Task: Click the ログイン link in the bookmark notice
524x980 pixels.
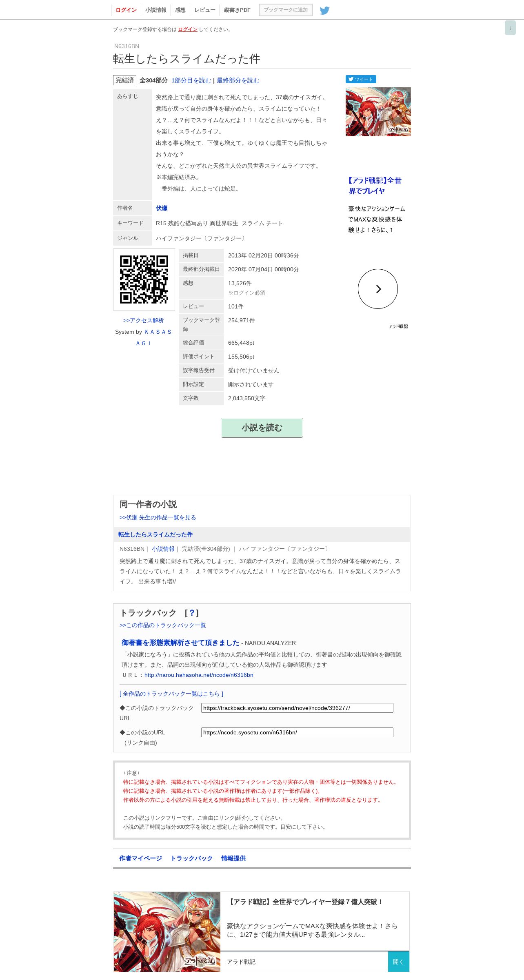Action: [188, 29]
